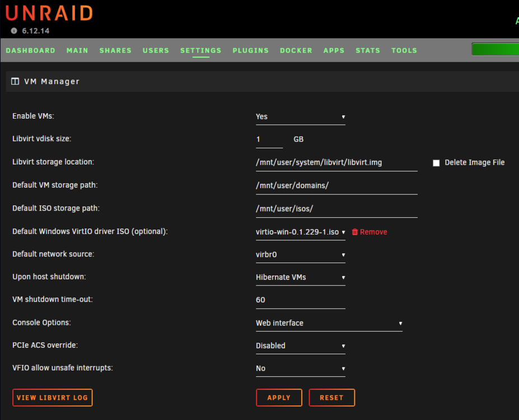519x420 pixels.
Task: Switch to the Stats tab
Action: pos(368,50)
